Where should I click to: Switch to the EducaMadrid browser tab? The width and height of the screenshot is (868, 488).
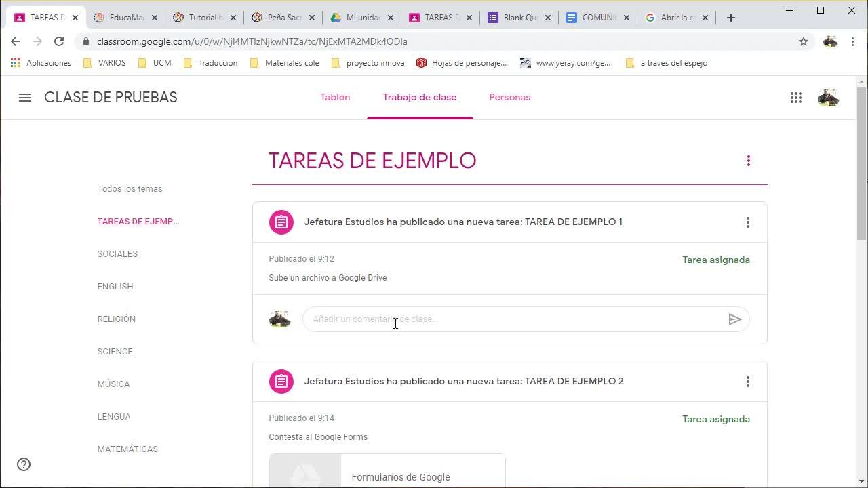pyautogui.click(x=125, y=18)
